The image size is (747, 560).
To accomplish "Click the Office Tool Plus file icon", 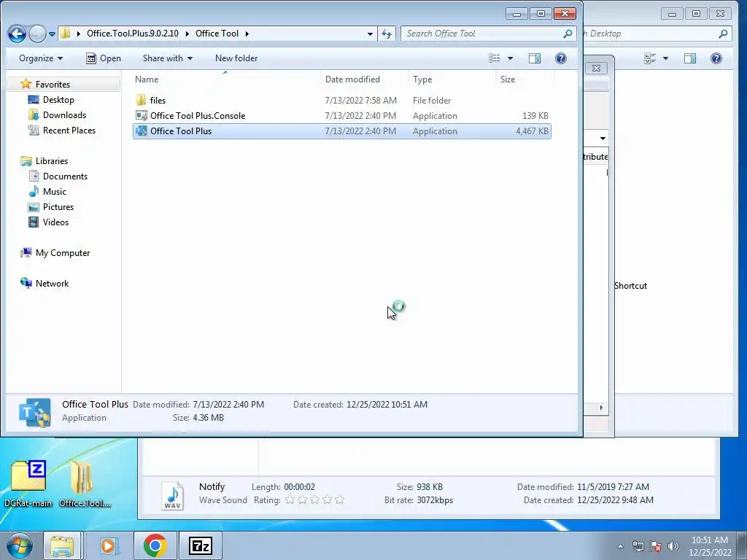I will coord(141,131).
